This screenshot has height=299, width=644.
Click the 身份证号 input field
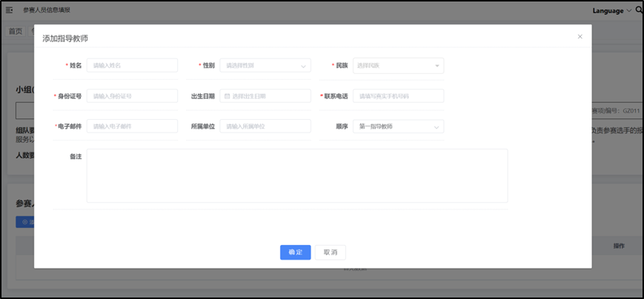tap(132, 96)
